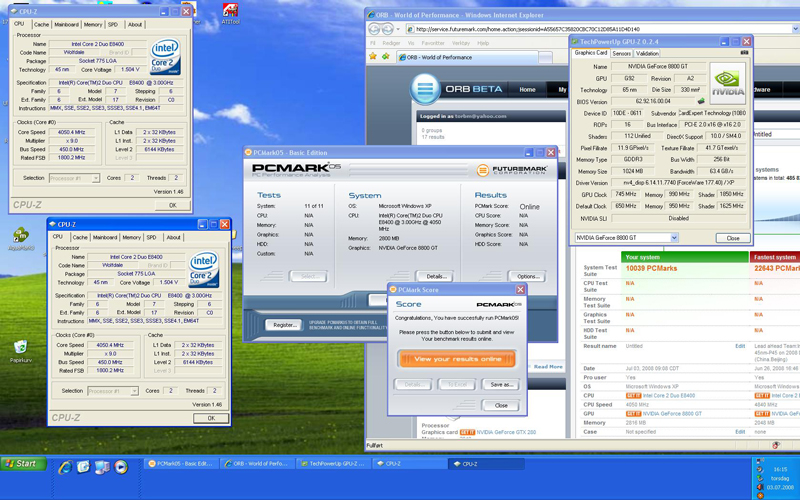Click the Details... button in PCMark05 System section

coord(435,277)
